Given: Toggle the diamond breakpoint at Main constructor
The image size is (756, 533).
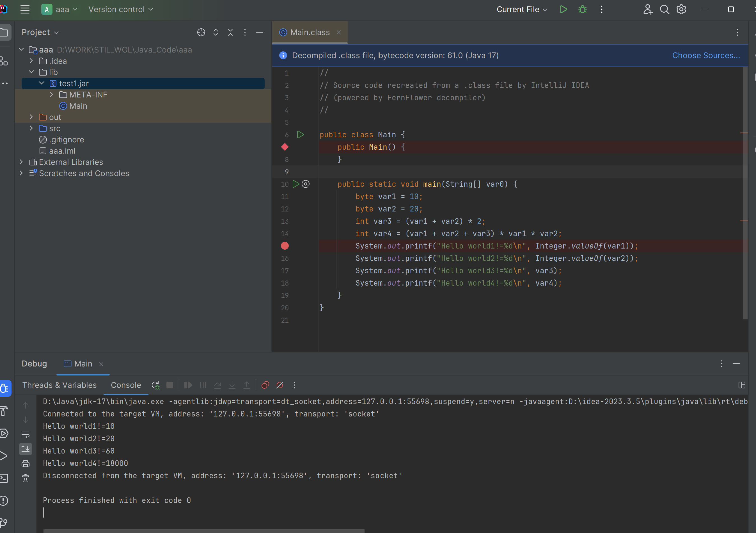Looking at the screenshot, I should click(x=285, y=147).
